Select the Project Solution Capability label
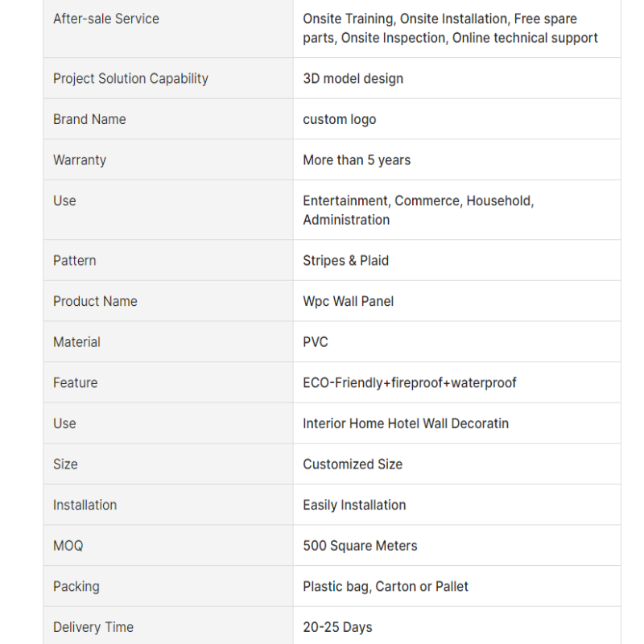Image resolution: width=644 pixels, height=644 pixels. pyautogui.click(x=130, y=78)
